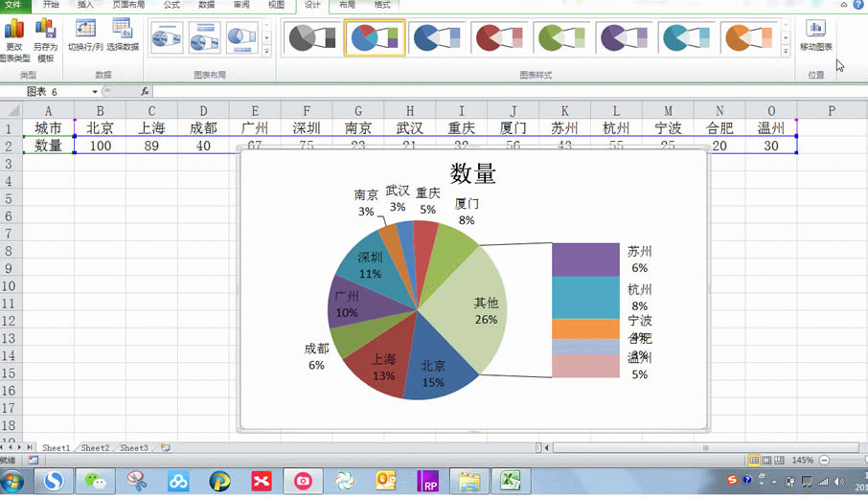Open Outlook from taskbar
The height and width of the screenshot is (497, 868).
[386, 481]
